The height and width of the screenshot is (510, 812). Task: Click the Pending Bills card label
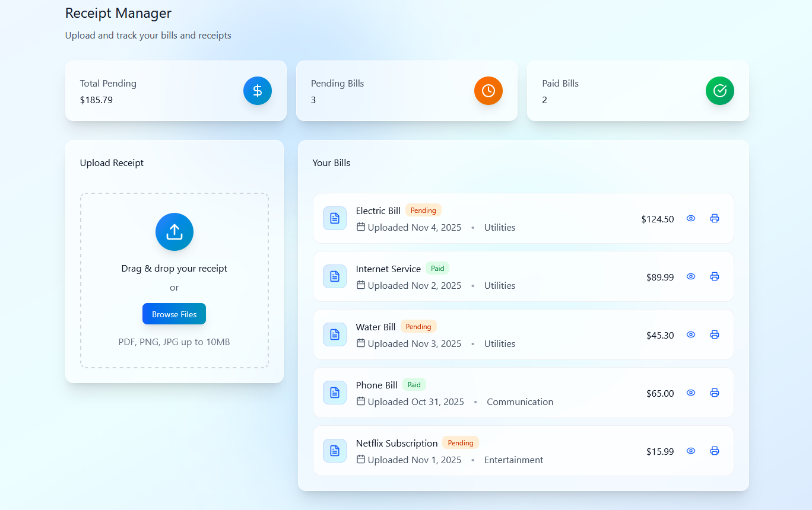[x=337, y=84]
